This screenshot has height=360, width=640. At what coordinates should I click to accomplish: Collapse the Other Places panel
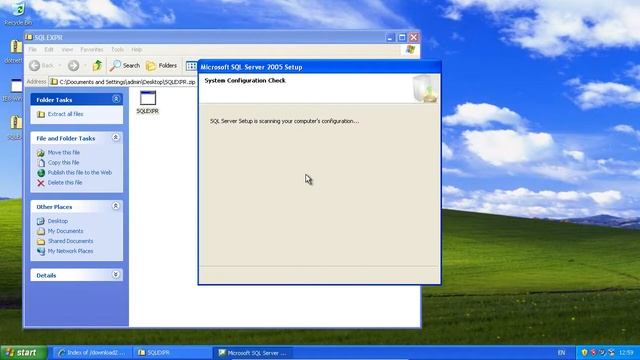click(x=116, y=206)
